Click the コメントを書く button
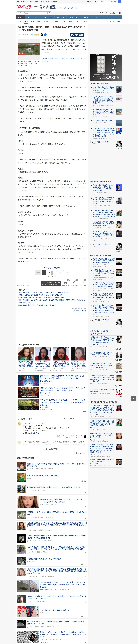Image resolution: width=138 pixels, height=644 pixels. (69, 419)
